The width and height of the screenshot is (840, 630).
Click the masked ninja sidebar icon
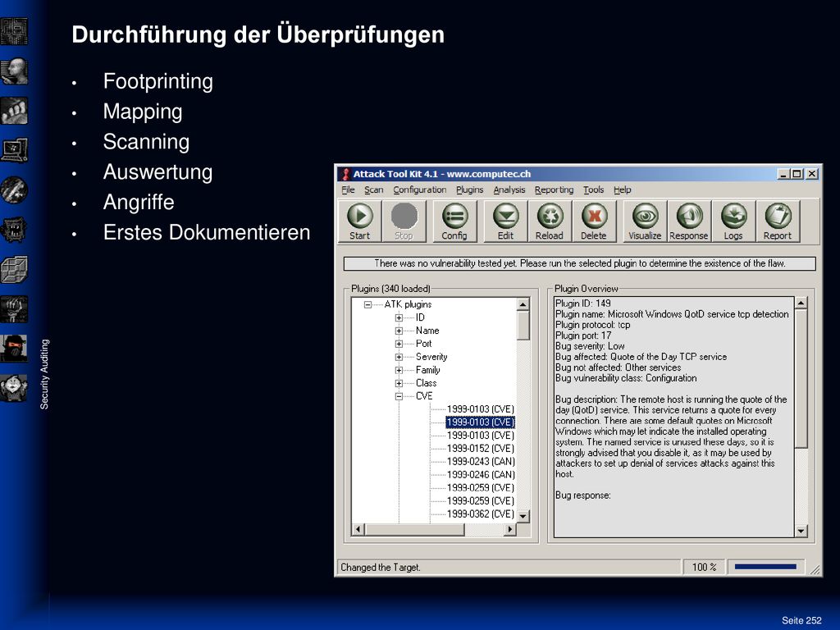(x=14, y=349)
